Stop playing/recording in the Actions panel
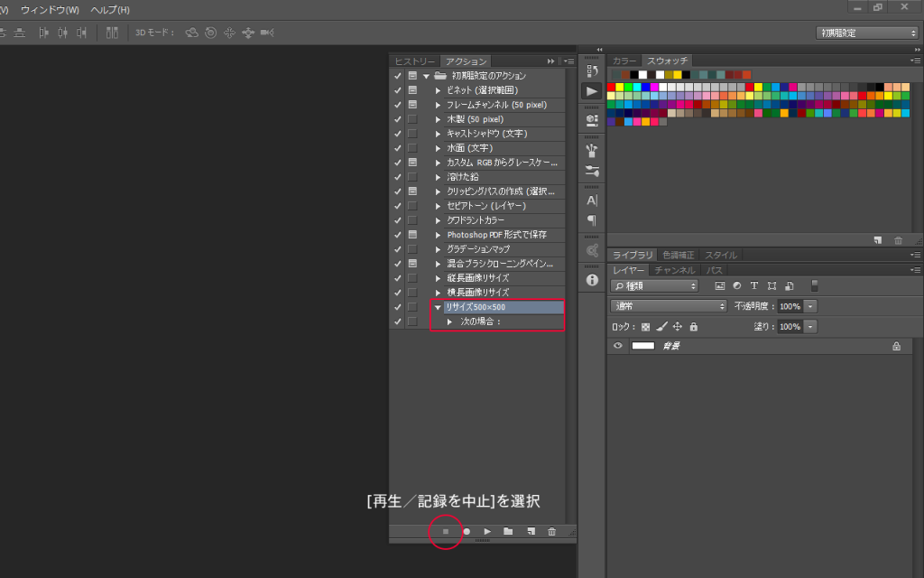 tap(446, 531)
